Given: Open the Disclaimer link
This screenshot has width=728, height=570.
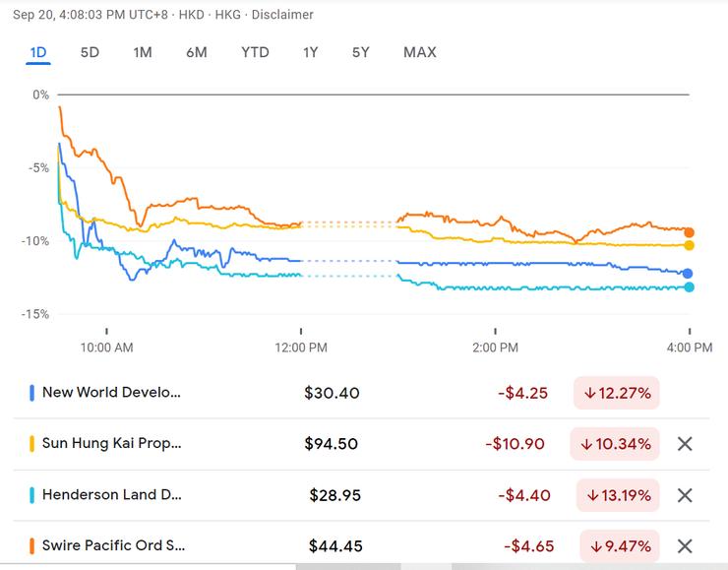Looking at the screenshot, I should pyautogui.click(x=283, y=15).
